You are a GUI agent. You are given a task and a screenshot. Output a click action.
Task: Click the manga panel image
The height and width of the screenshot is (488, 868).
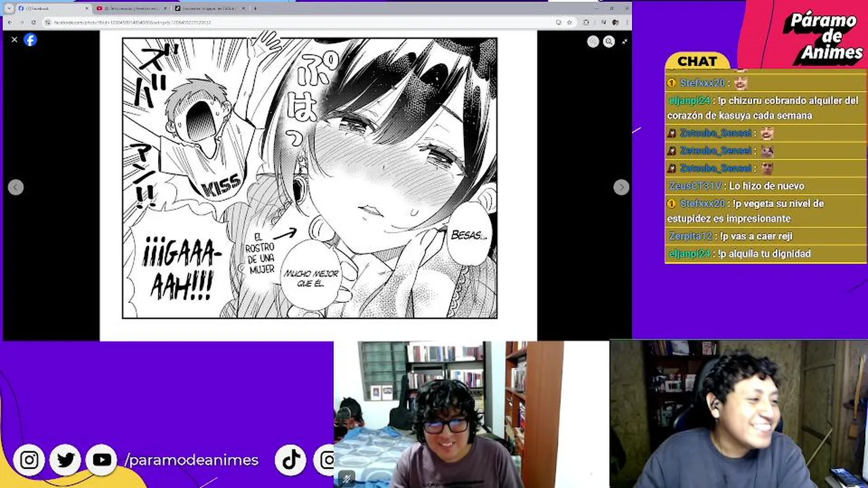(309, 178)
